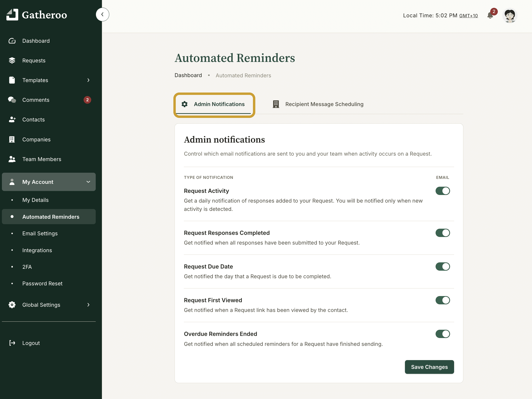Click the building icon on Recipient Message Scheduling tab

pos(276,104)
